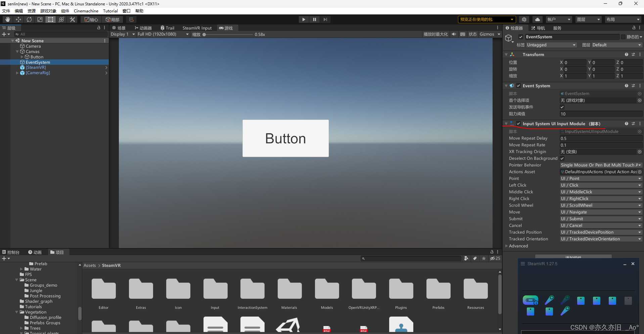The width and height of the screenshot is (644, 334).
Task: Open the Layer Default dropdown
Action: pyautogui.click(x=616, y=45)
